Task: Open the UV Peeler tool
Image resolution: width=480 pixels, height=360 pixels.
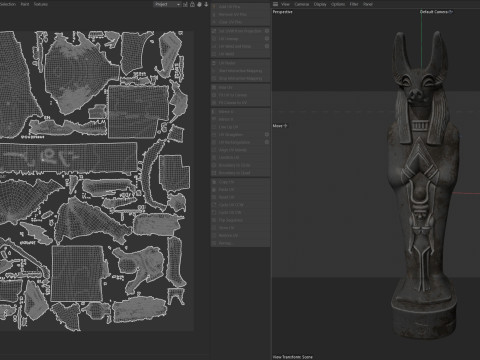Action: tap(240, 63)
